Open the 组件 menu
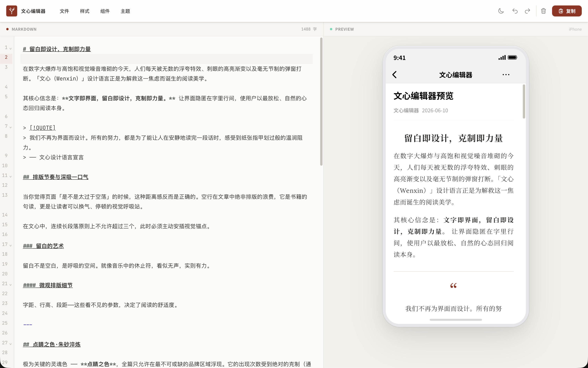 tap(105, 11)
